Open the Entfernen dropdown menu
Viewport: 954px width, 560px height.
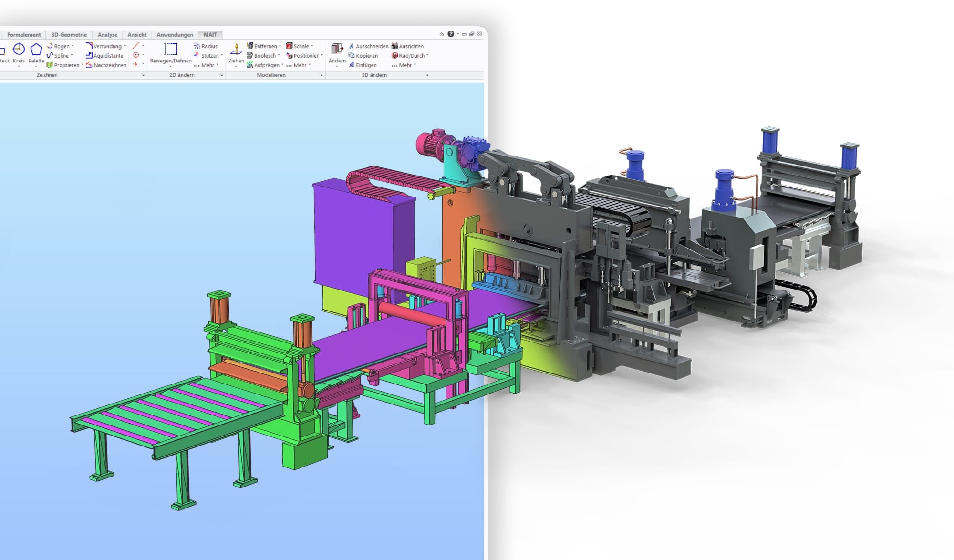[280, 46]
